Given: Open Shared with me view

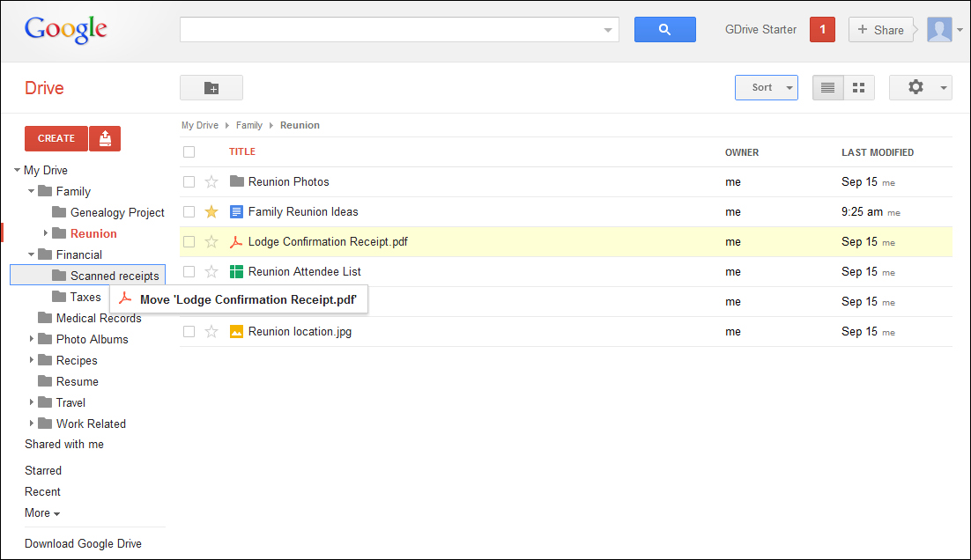Looking at the screenshot, I should 64,445.
